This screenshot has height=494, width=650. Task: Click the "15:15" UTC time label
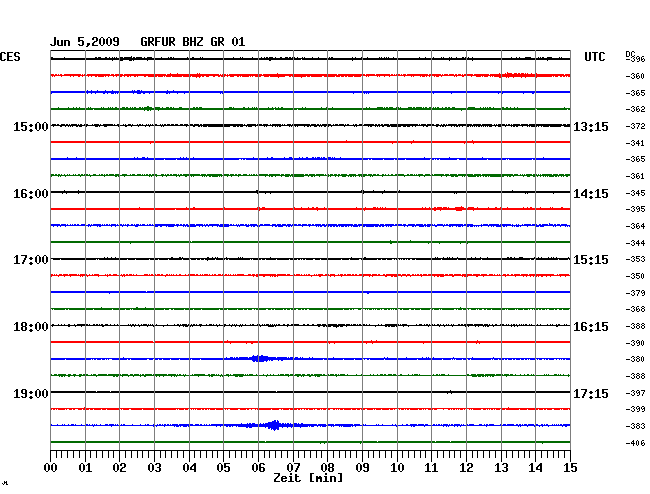point(591,260)
